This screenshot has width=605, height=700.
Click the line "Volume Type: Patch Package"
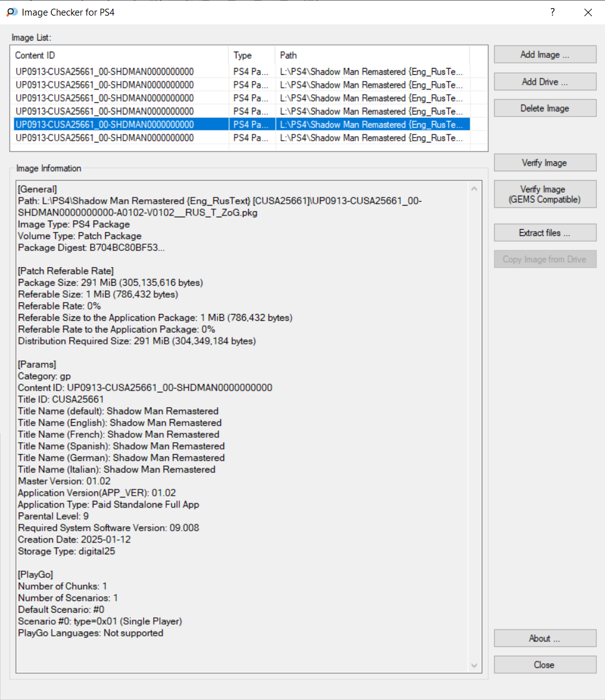pos(80,235)
